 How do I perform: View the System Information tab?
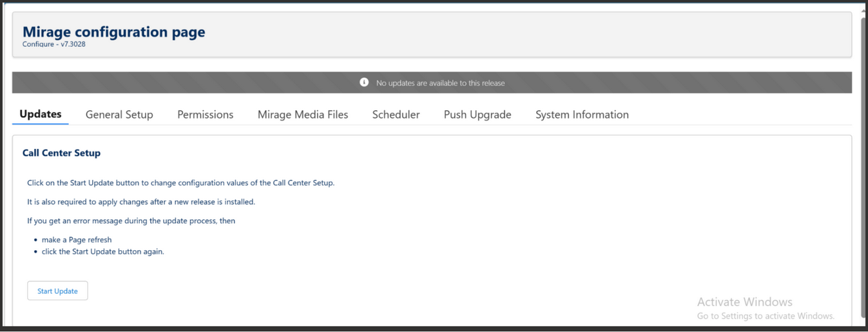(582, 115)
